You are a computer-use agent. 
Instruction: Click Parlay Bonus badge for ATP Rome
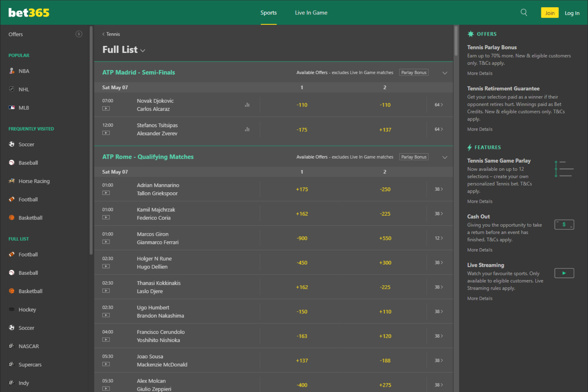(x=414, y=157)
